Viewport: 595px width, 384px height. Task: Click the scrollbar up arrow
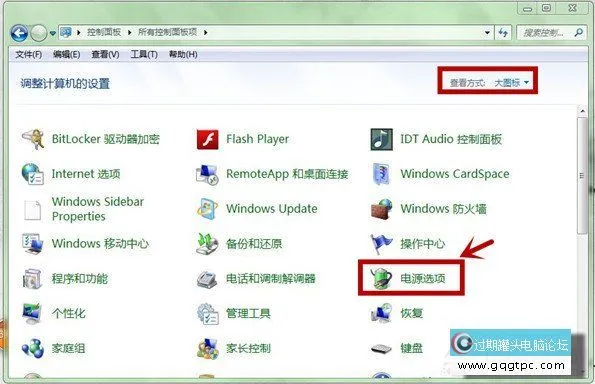pos(582,111)
